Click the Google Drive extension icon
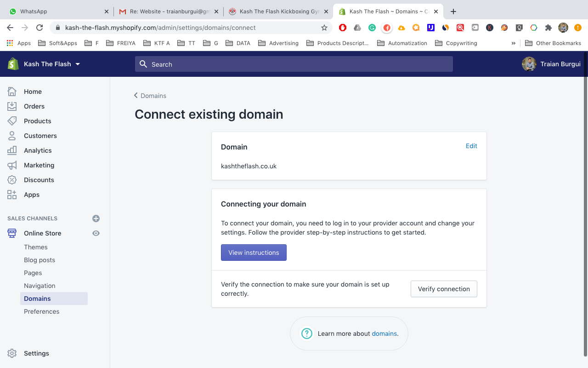 point(357,28)
